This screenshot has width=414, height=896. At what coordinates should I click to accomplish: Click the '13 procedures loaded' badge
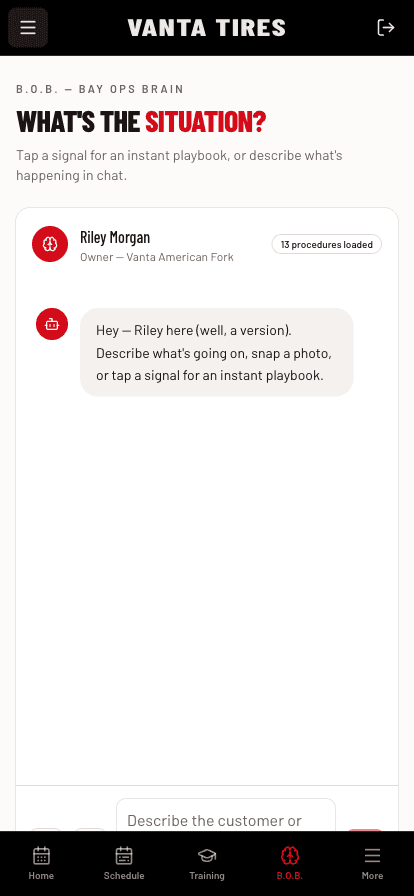[x=327, y=245]
